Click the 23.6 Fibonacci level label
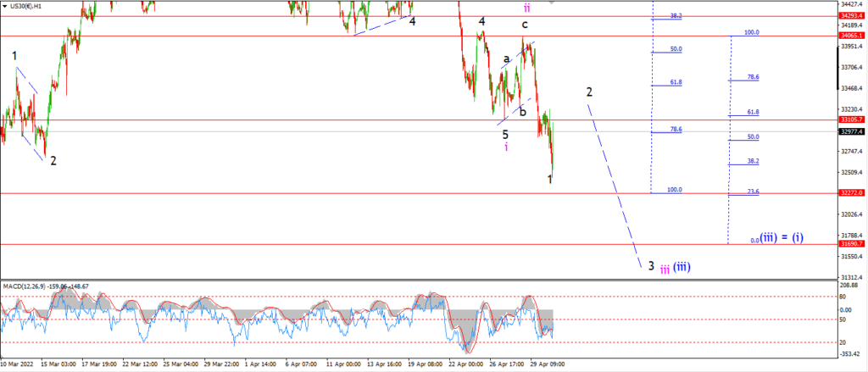Image resolution: width=868 pixels, height=372 pixels. coord(753,192)
